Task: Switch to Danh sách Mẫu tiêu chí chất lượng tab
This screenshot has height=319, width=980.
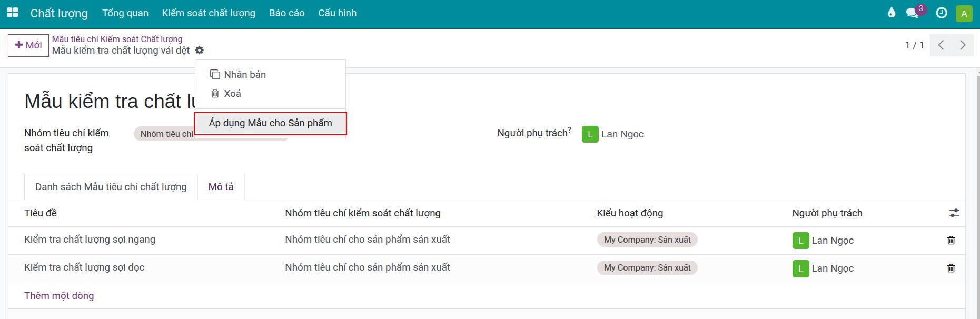Action: click(111, 187)
